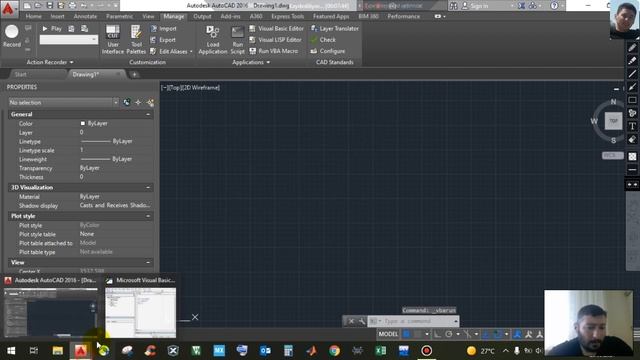The width and height of the screenshot is (640, 360).
Task: Open Tool Palettes customization
Action: 136,40
